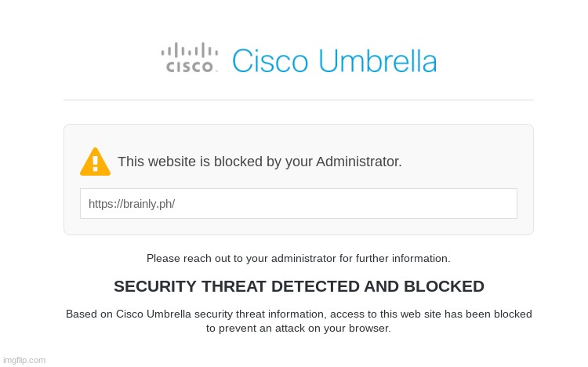Click the blue word Cisco in the page title
This screenshot has height=367, width=588.
[x=270, y=61]
